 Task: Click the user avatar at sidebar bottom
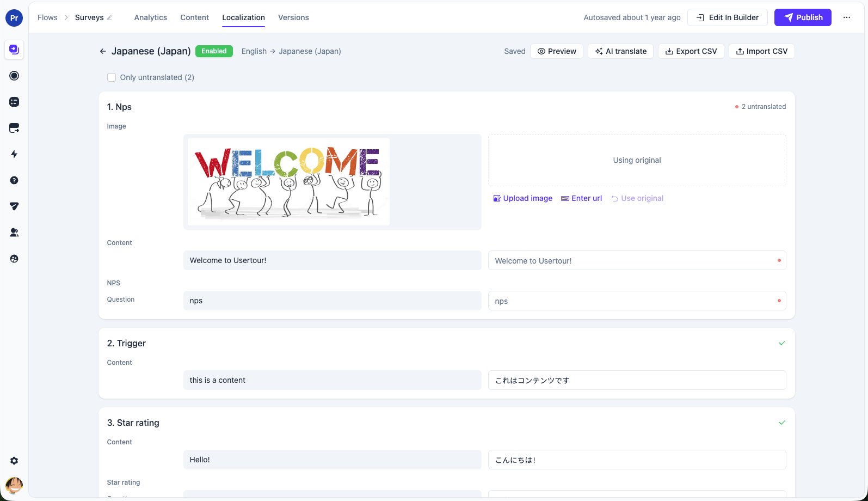pyautogui.click(x=14, y=486)
